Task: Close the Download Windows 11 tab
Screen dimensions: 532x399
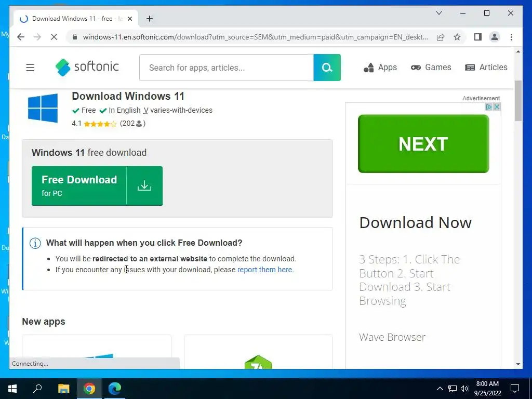Action: pos(129,19)
